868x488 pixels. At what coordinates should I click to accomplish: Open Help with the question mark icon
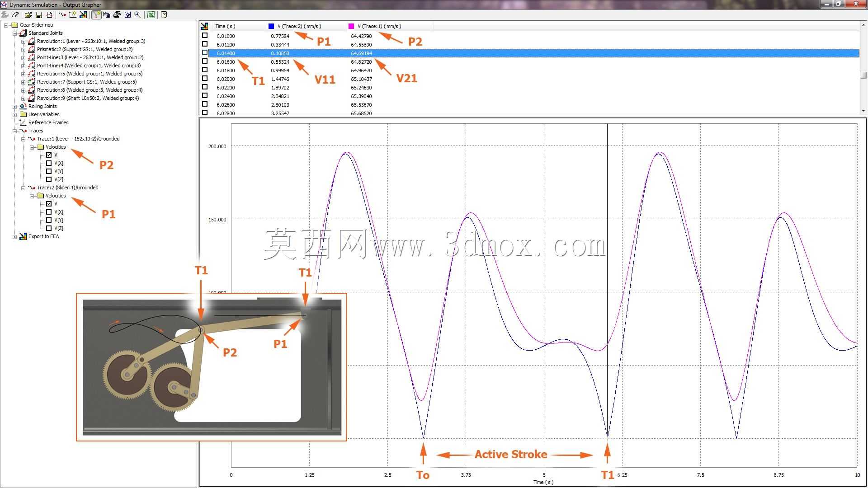[164, 14]
